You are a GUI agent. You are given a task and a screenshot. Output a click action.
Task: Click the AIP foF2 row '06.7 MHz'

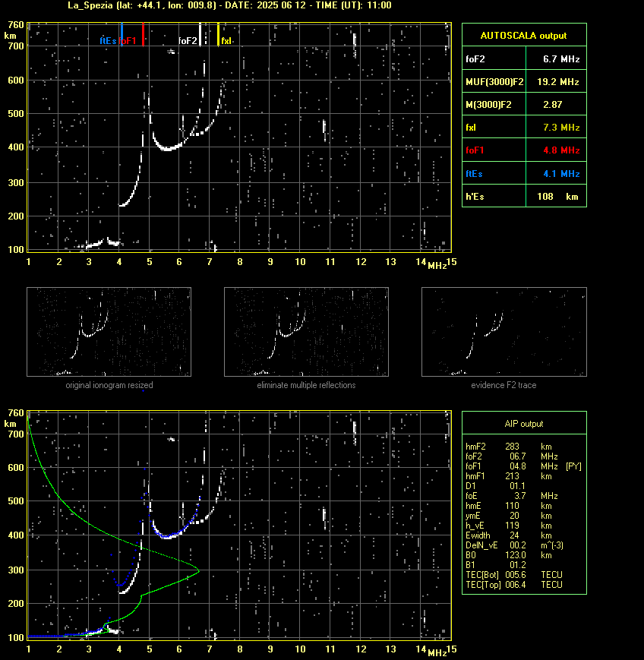pyautogui.click(x=511, y=456)
